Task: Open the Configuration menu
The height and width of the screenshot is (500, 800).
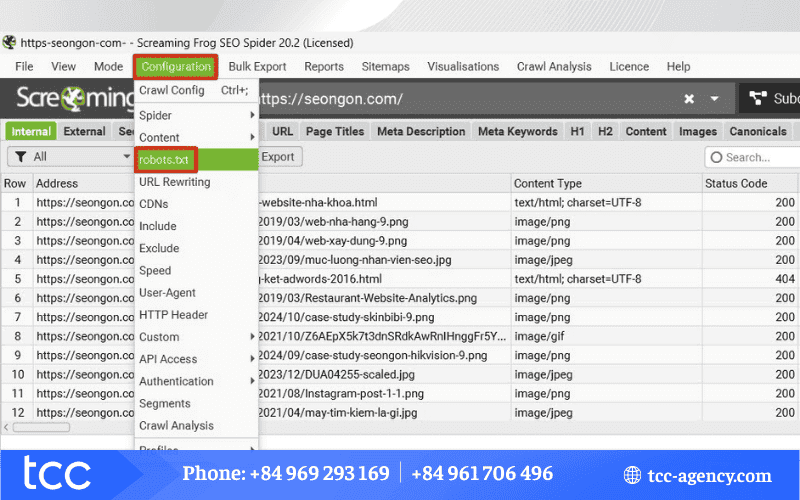Action: click(176, 67)
